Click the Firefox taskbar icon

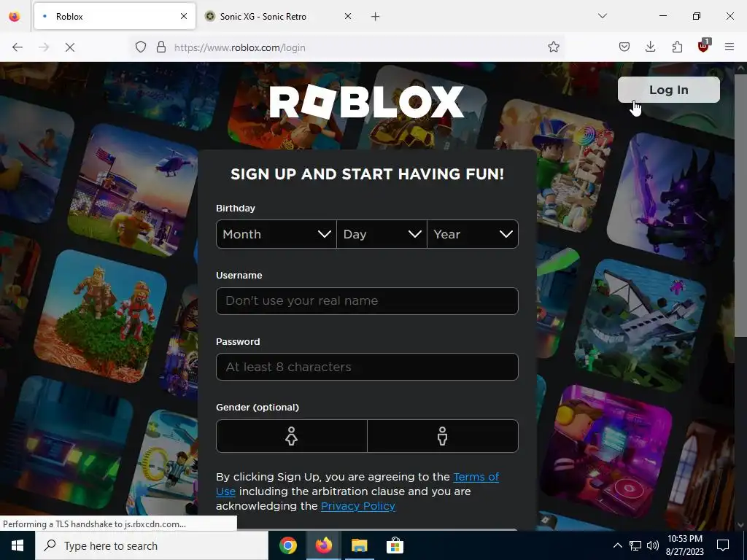click(323, 545)
